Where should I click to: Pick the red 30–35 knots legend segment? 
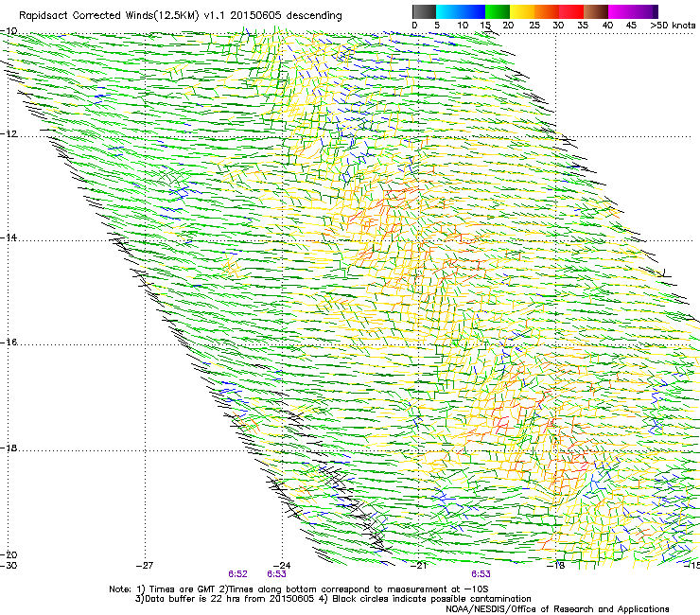571,11
